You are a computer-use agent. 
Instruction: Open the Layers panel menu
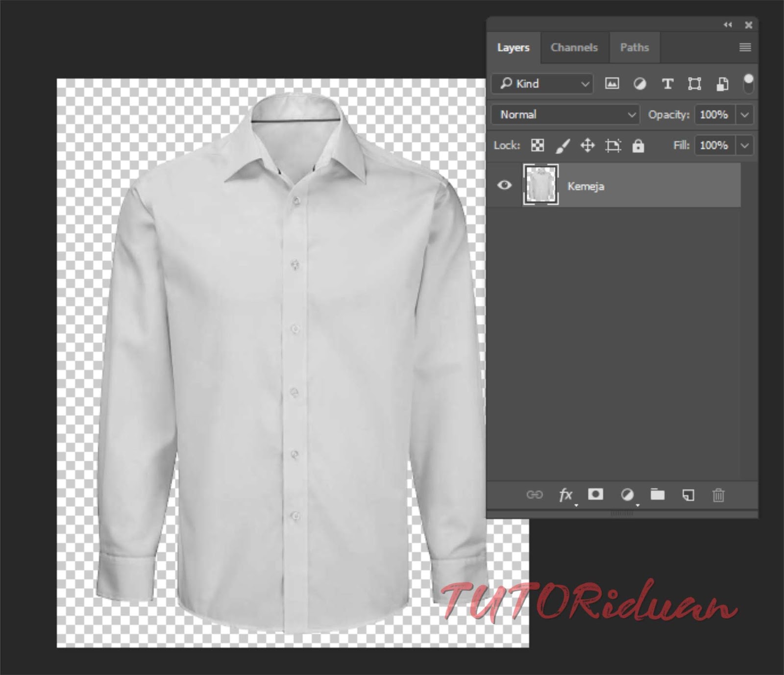[744, 47]
